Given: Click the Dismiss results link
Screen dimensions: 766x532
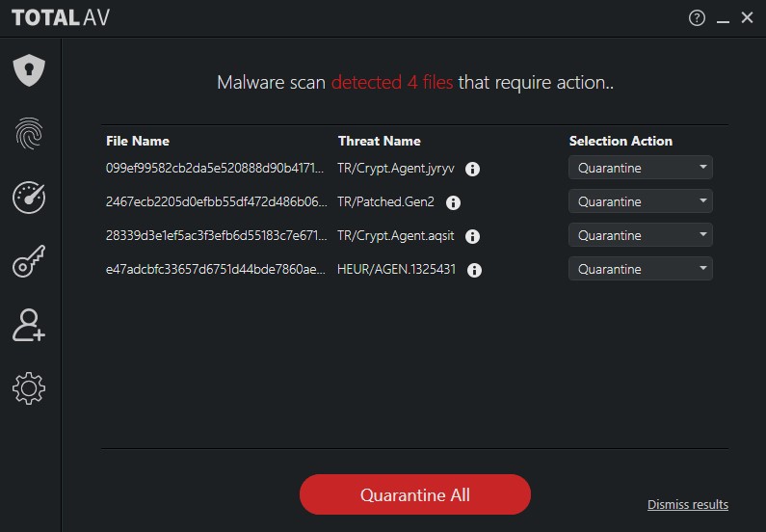Looking at the screenshot, I should (x=688, y=505).
